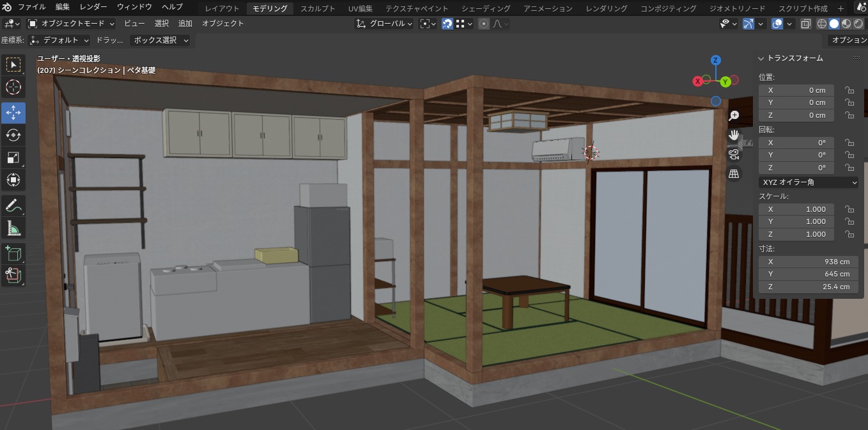Open the 追加 header menu
This screenshot has width=868, height=430.
point(185,24)
